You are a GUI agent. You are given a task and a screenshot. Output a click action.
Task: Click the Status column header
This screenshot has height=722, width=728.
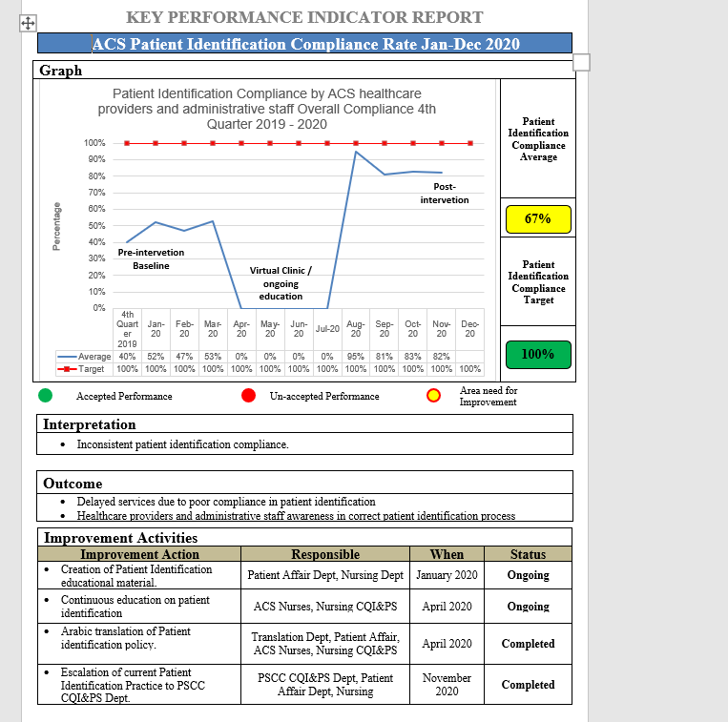[x=528, y=554]
